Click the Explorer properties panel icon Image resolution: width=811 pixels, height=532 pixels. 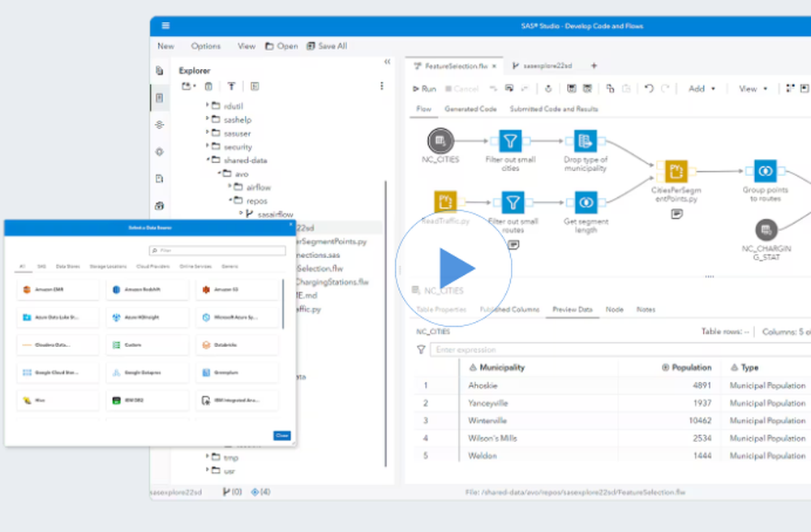pos(255,86)
